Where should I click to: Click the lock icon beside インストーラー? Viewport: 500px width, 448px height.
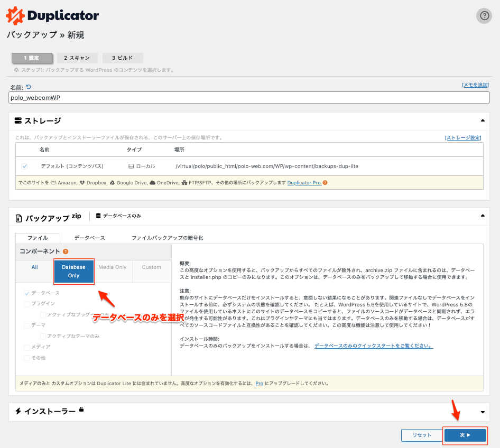[81, 409]
